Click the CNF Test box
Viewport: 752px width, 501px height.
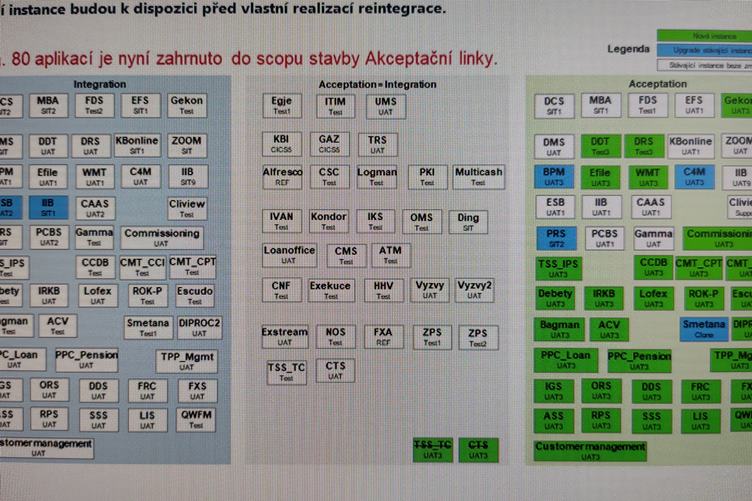[282, 291]
